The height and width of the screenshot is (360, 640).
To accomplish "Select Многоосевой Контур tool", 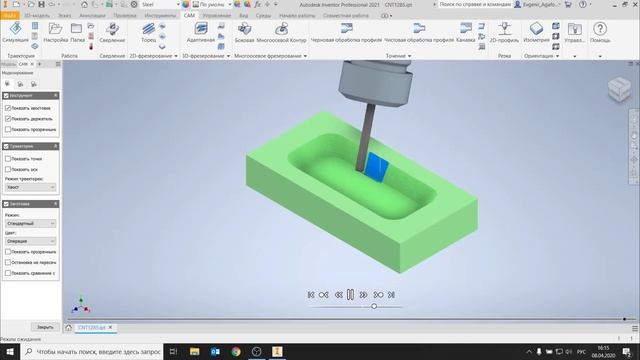I will pos(281,29).
